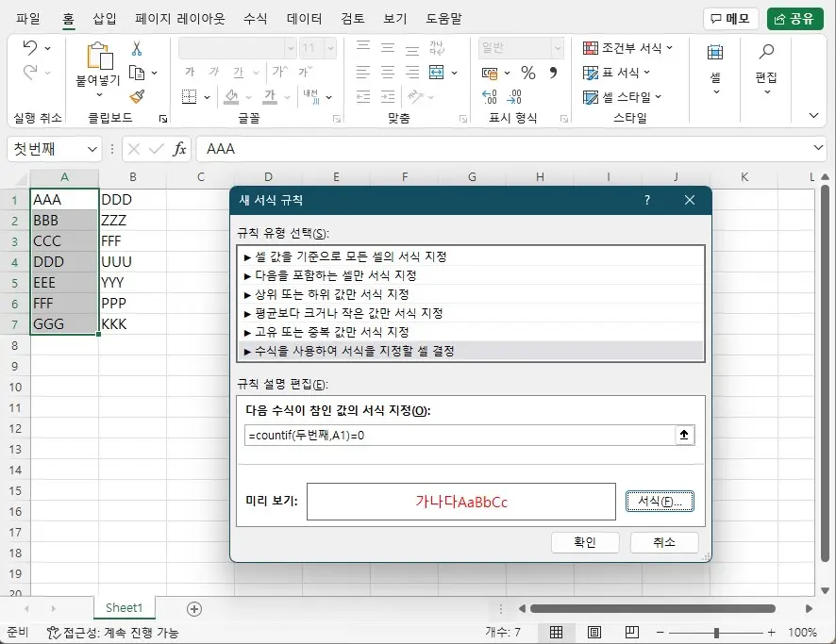Open the font size dropdown
The image size is (836, 644).
pos(329,47)
